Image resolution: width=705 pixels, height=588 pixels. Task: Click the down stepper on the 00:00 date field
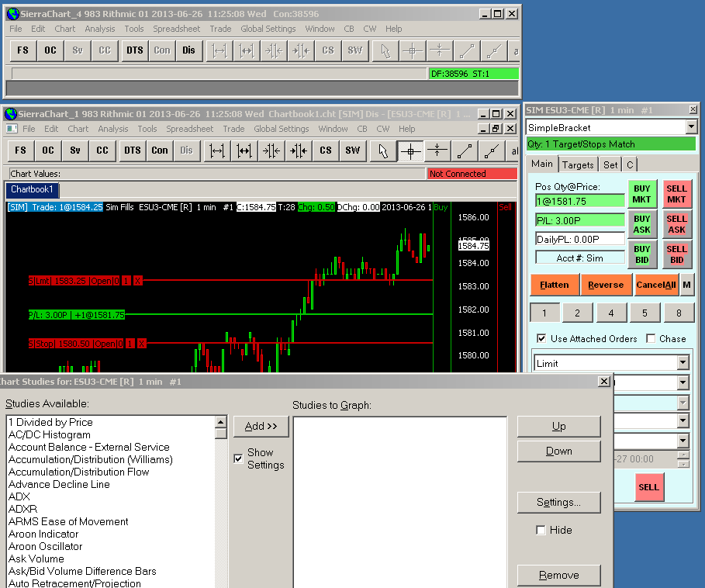tap(683, 463)
